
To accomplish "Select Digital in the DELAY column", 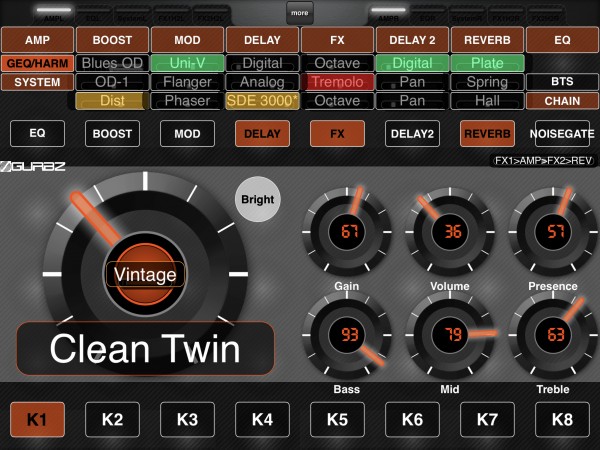I will tap(262, 63).
